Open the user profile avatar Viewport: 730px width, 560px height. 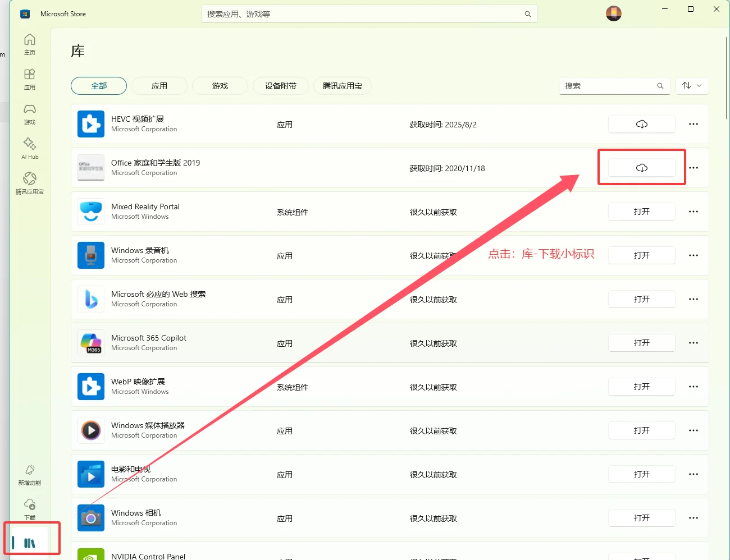(x=614, y=13)
